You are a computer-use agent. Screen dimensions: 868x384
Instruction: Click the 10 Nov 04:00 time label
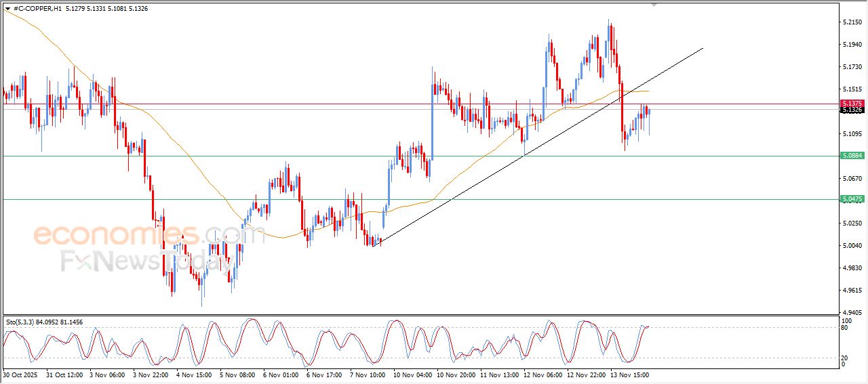coord(412,374)
